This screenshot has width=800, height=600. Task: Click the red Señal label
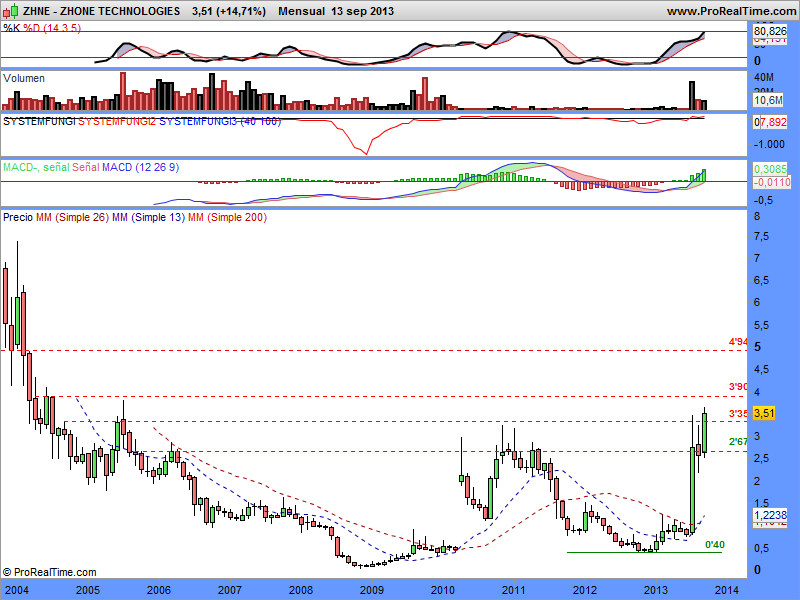pos(86,167)
